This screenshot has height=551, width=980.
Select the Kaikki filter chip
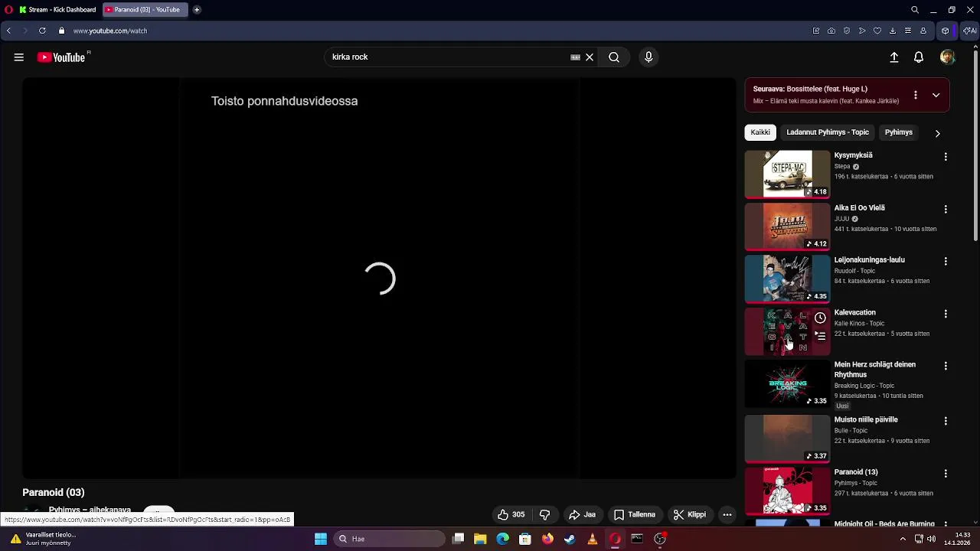[x=760, y=132]
